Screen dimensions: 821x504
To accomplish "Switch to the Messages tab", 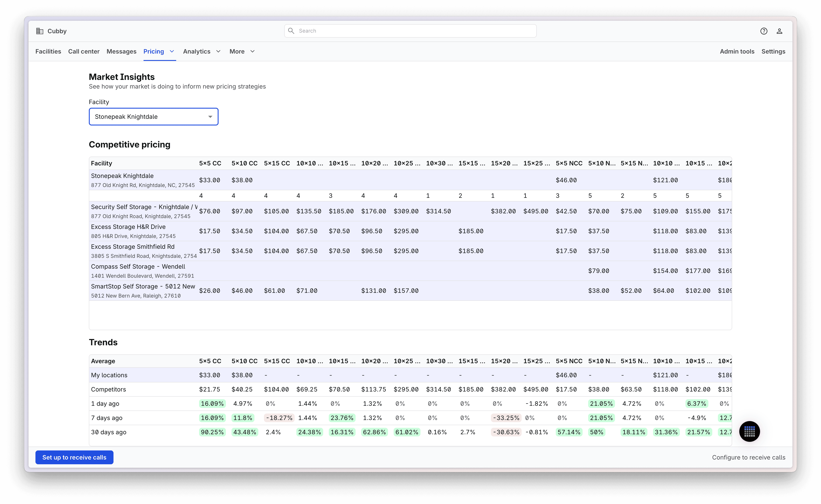I will coord(121,51).
